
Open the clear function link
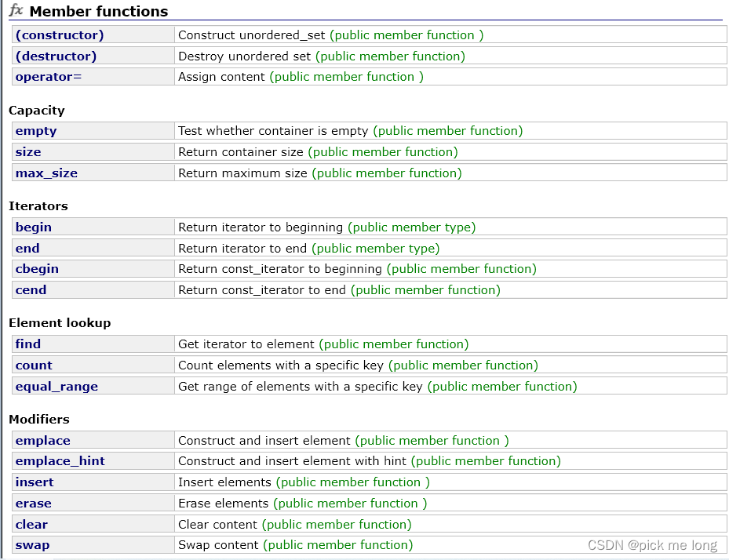point(31,525)
